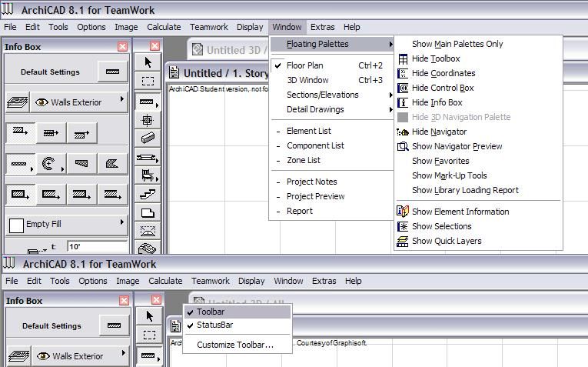Viewport: 588px width, 367px height.
Task: Toggle the Hide Control Box palette entry
Action: point(479,88)
